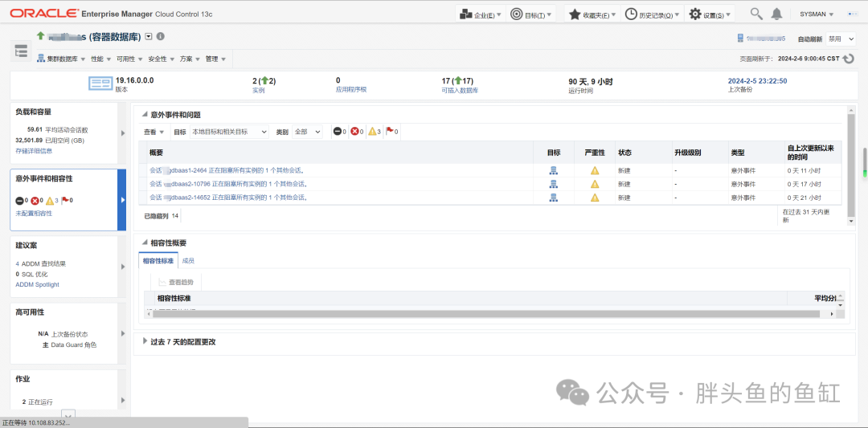
Task: Click the compliance table horizontal scrollbar
Action: click(487, 313)
